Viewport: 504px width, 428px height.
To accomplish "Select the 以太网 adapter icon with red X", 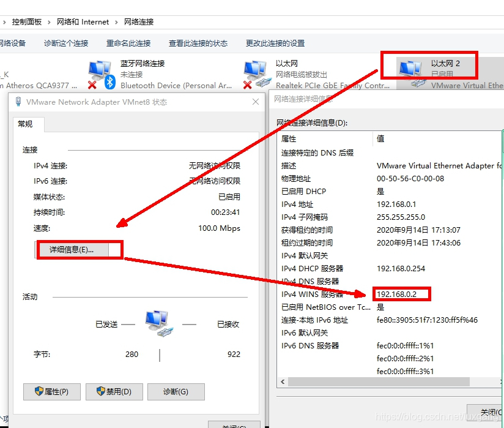I will tap(257, 75).
